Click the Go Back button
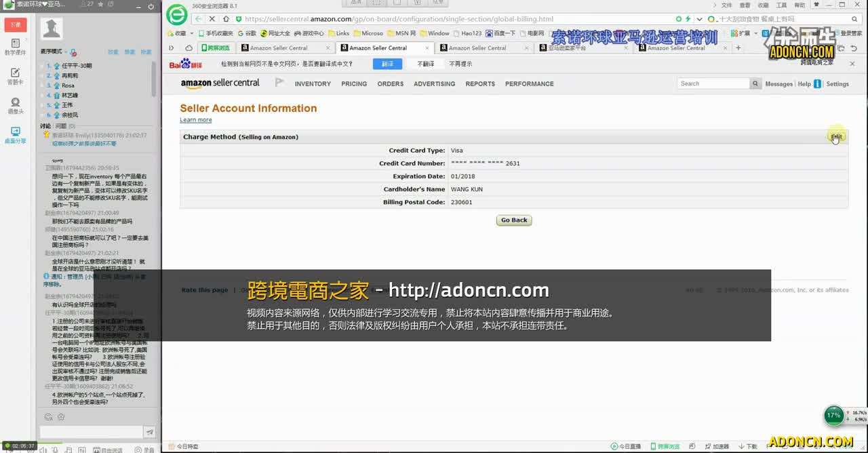 pyautogui.click(x=514, y=220)
